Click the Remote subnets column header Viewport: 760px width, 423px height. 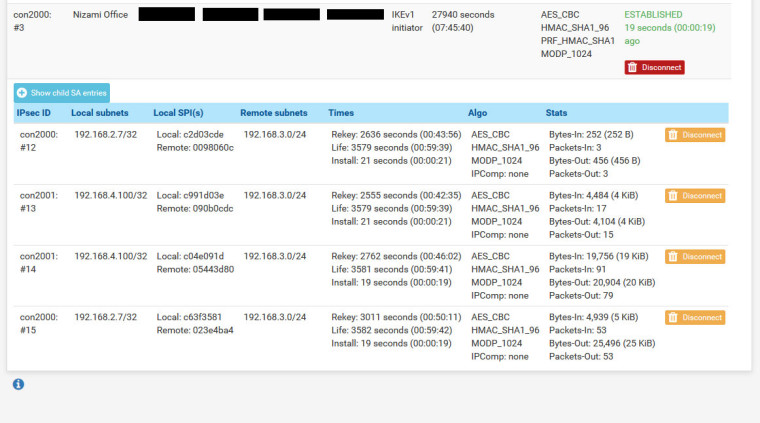click(x=274, y=113)
